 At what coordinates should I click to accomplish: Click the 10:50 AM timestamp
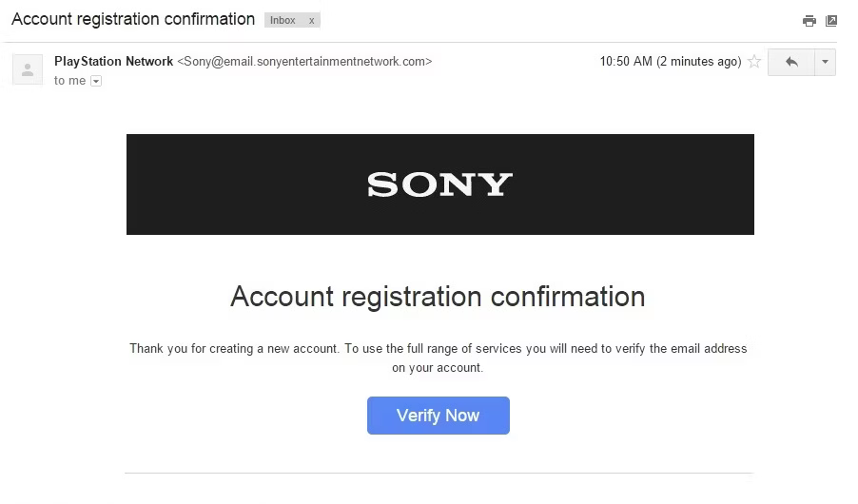[670, 62]
